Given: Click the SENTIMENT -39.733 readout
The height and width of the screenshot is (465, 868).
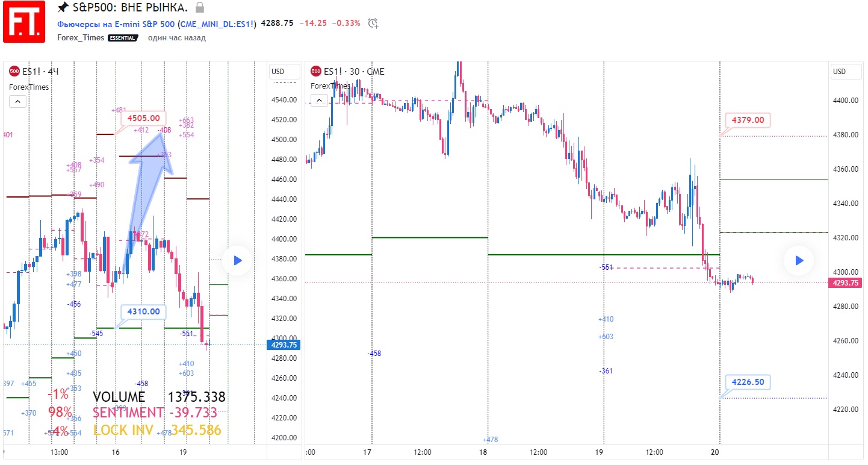Looking at the screenshot, I should pos(155,413).
